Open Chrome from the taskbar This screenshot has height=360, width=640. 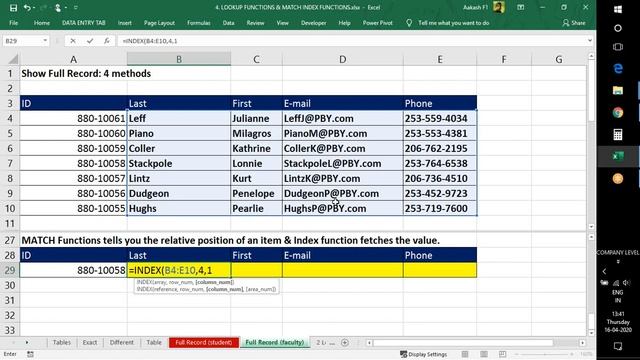(618, 112)
